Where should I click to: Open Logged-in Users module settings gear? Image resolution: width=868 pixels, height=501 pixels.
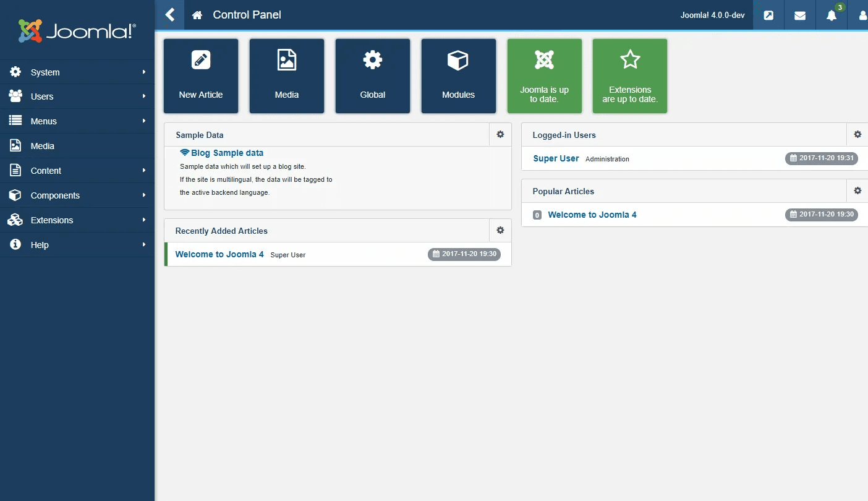pos(857,134)
